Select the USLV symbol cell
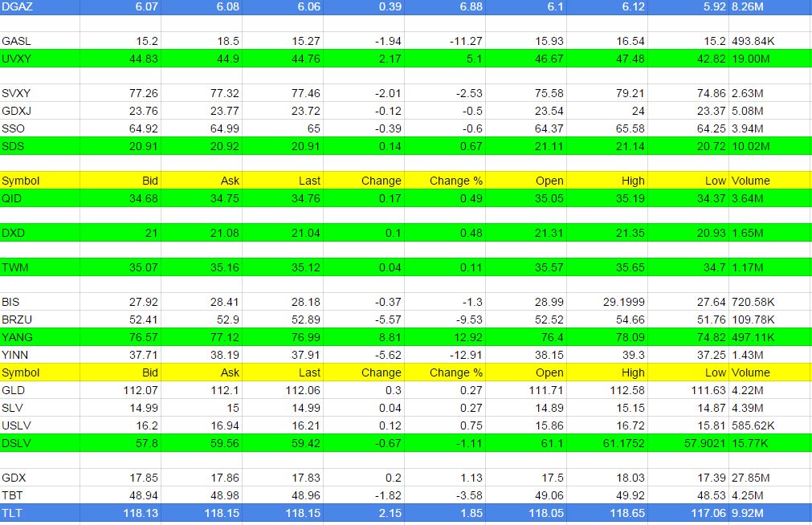Image resolution: width=812 pixels, height=525 pixels. click(40, 425)
